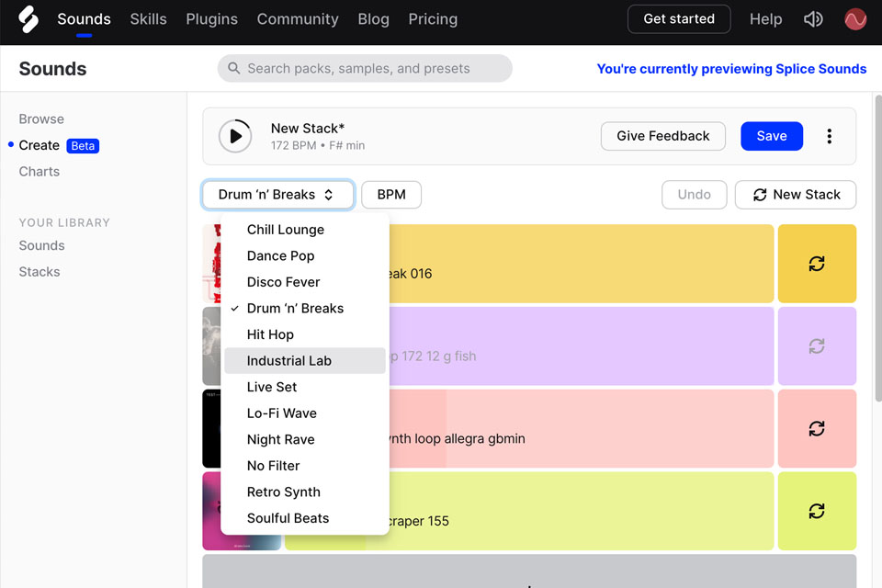Choose Disco Fever style
Screen dimensions: 882x588
point(305,282)
